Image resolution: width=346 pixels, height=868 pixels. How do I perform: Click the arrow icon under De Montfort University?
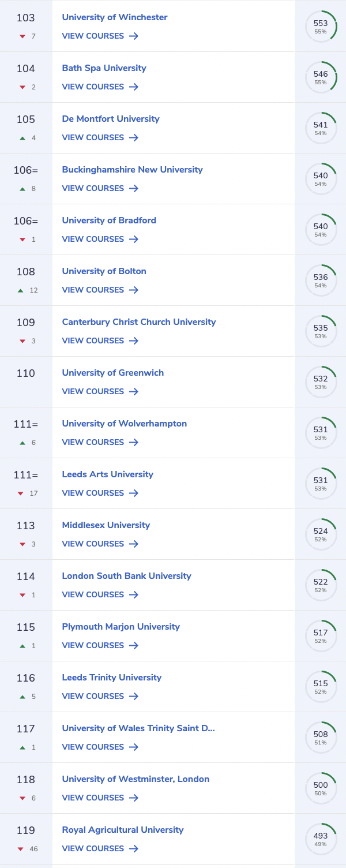pos(134,137)
